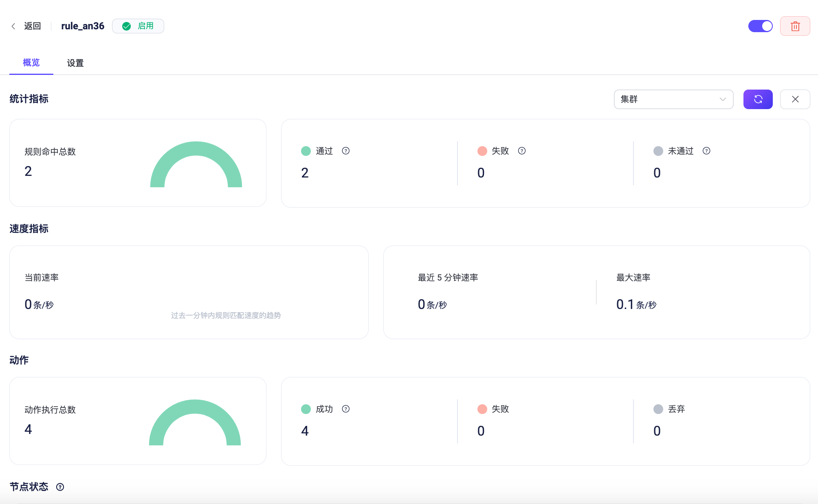Toggle the rule enable switch off
818x504 pixels.
tap(760, 26)
